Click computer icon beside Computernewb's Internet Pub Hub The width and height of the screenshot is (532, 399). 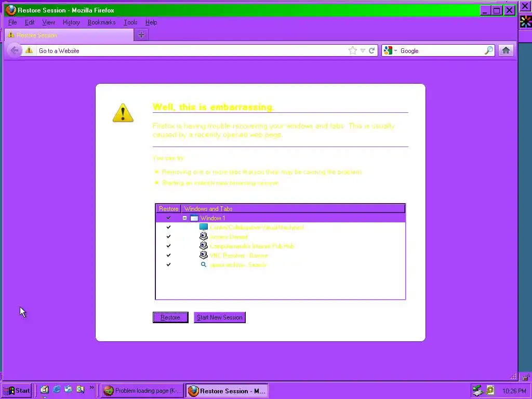[204, 246]
